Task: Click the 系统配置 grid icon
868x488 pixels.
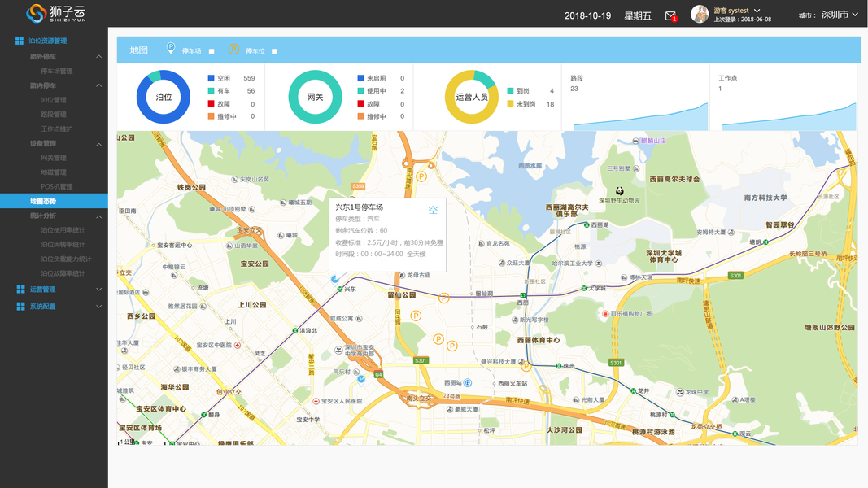Action: click(x=20, y=306)
